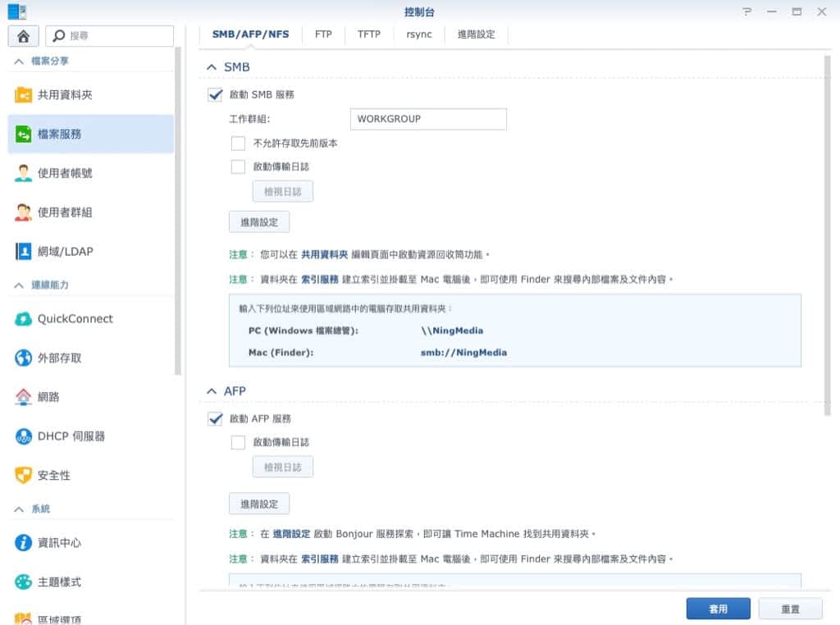Click 進階設定 button under SMB
The image size is (840, 625).
pyautogui.click(x=258, y=221)
